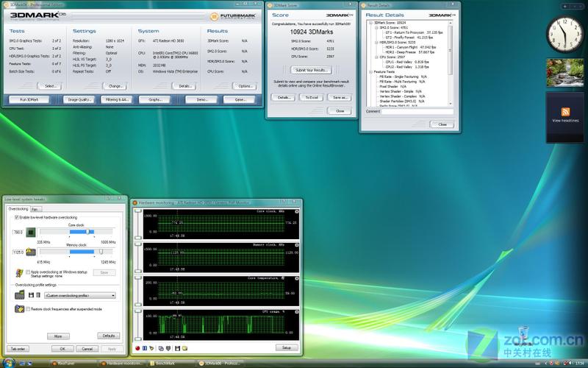Toggle Enable low-level hardware overclocking checkbox
Viewport: 588px width, 368px height.
(16, 217)
